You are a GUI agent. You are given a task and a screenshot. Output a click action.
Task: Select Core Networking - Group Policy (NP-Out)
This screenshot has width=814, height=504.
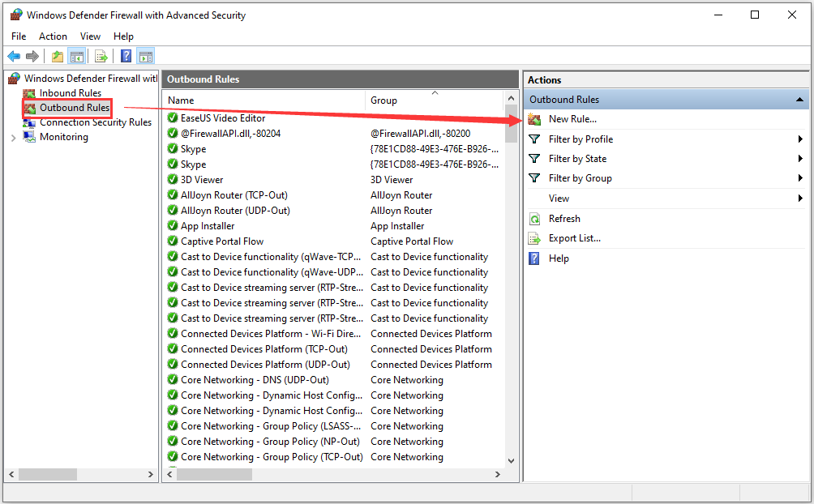click(x=270, y=442)
